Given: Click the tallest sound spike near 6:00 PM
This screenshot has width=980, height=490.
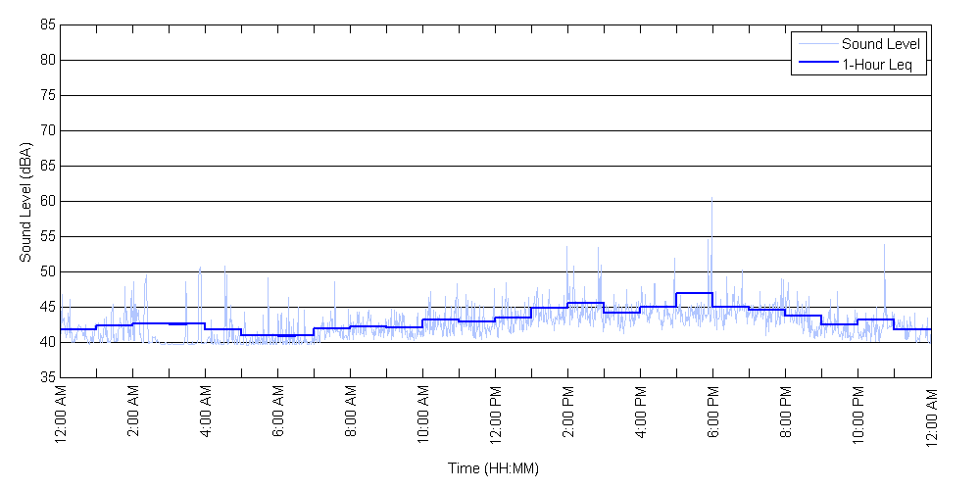Looking at the screenshot, I should (711, 201).
